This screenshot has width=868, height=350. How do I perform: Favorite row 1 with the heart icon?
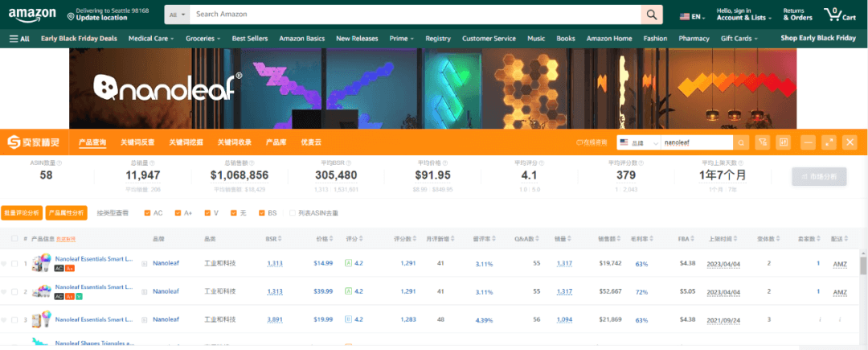click(4, 264)
